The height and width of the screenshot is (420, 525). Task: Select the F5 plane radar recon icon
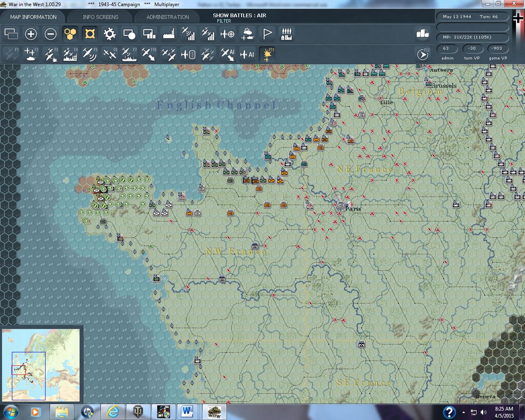pos(90,54)
